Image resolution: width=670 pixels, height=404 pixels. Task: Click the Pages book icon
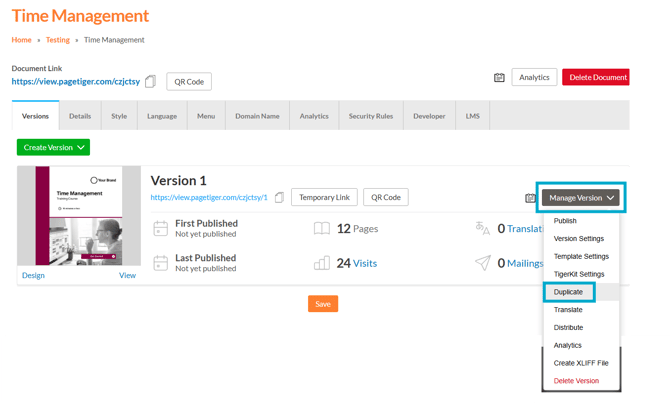tap(321, 228)
